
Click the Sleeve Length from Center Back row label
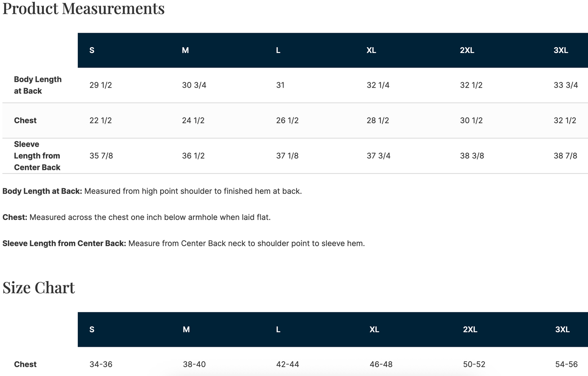(37, 156)
